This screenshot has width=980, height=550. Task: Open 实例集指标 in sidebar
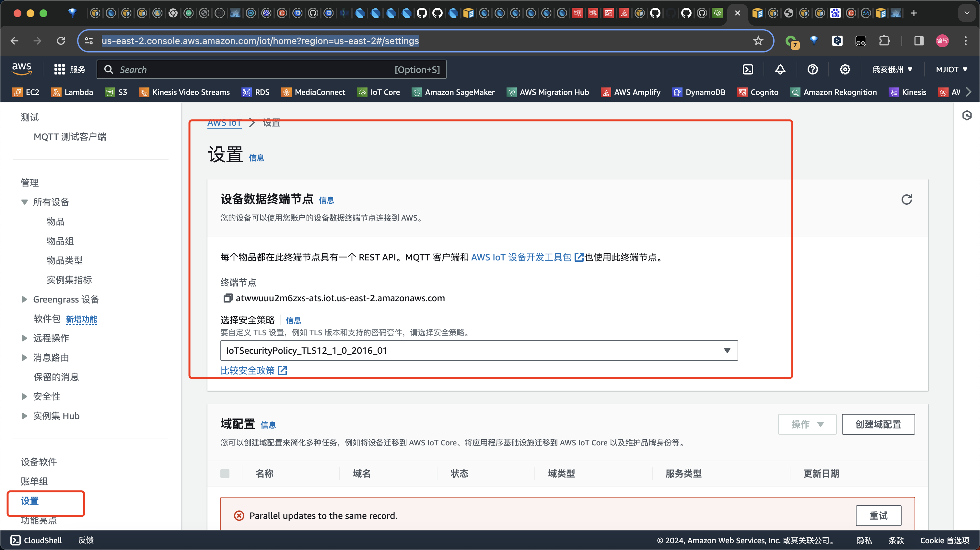(69, 280)
